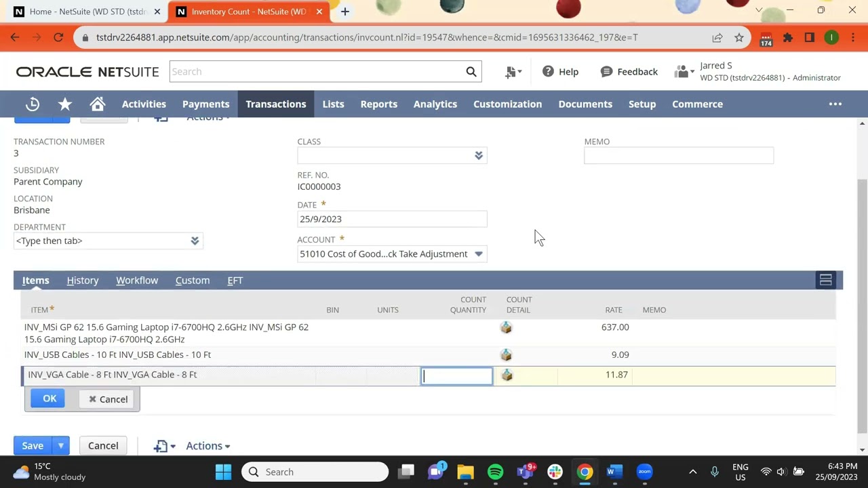Screen dimensions: 868x488
Task: Open File Explorer from the taskbar
Action: [465, 472]
